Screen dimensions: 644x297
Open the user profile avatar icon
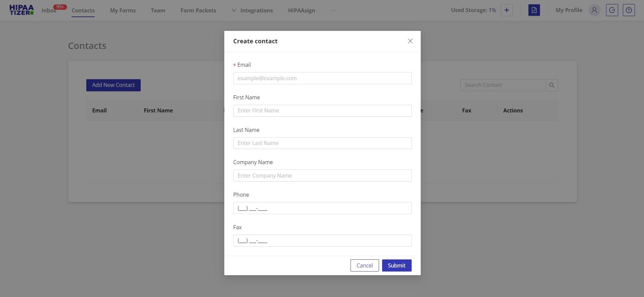594,10
